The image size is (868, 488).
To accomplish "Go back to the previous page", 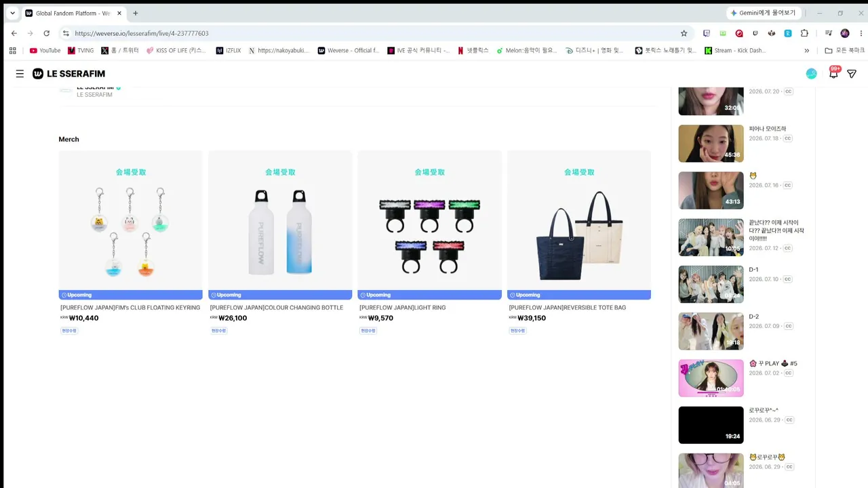I will click(x=14, y=33).
